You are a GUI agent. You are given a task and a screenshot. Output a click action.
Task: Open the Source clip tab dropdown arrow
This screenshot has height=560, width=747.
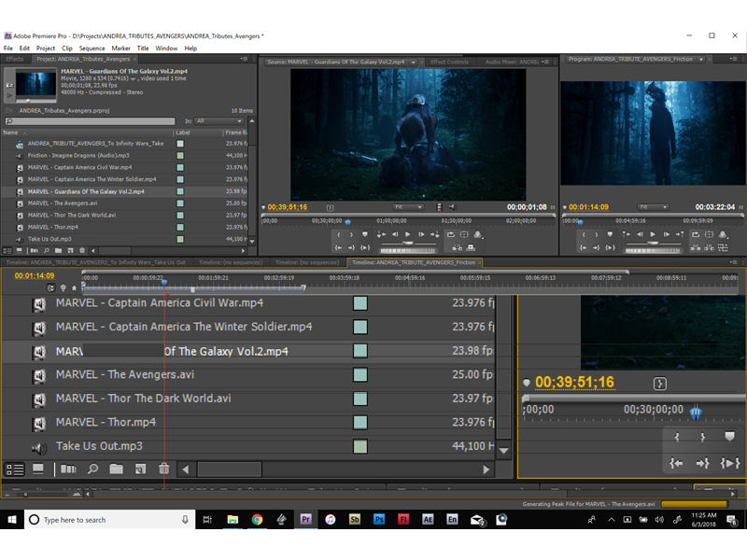(x=413, y=62)
